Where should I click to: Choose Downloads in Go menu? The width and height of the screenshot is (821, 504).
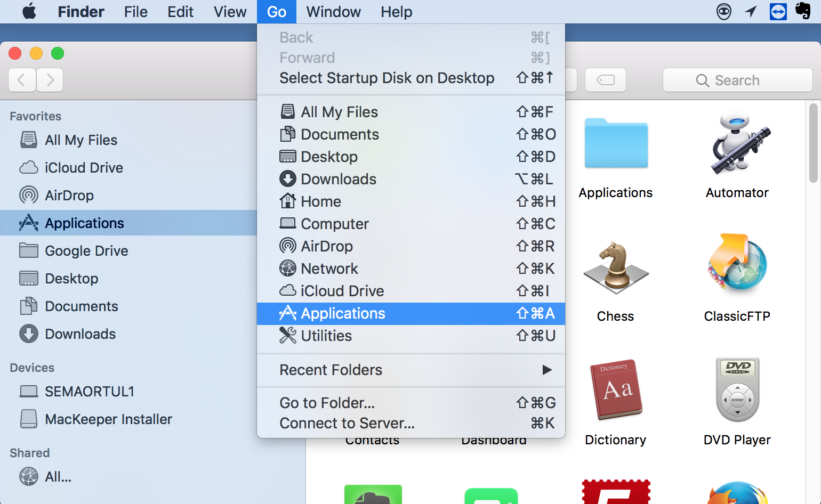pos(411,179)
